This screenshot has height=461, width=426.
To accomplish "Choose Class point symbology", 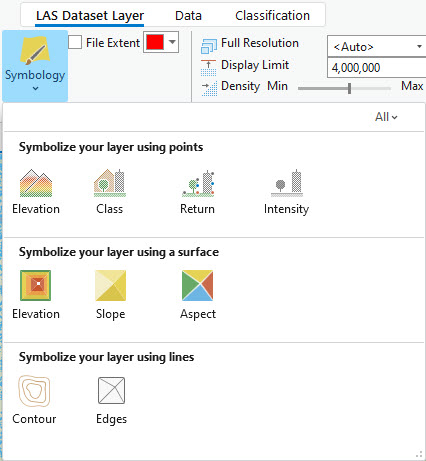I will [110, 183].
